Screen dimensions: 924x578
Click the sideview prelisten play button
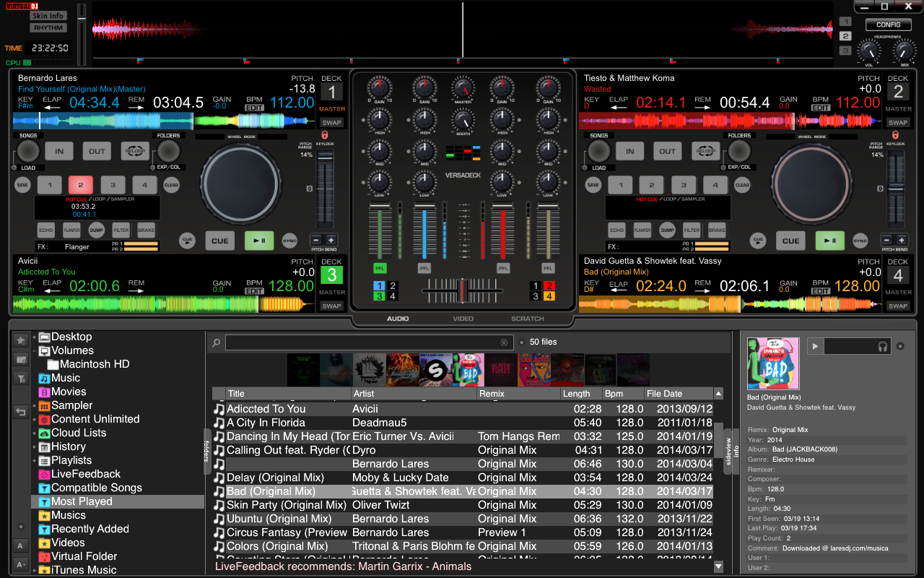[816, 346]
